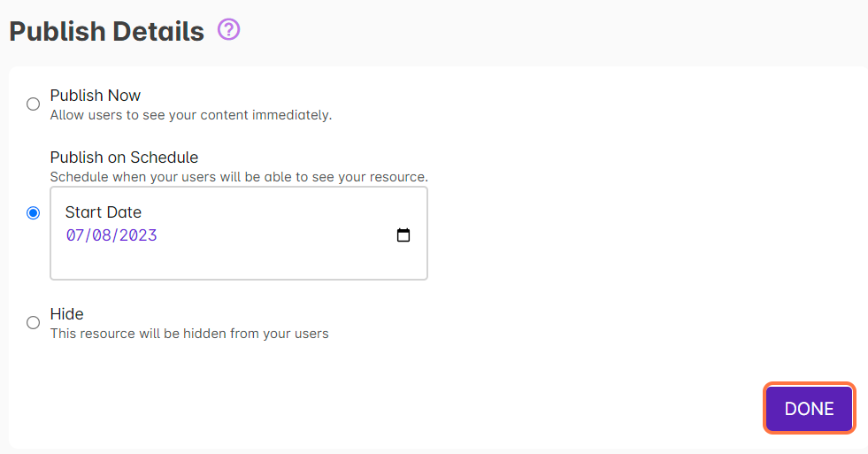This screenshot has width=868, height=454.
Task: Click 'Allow users to see your content immediately' text
Action: click(190, 115)
